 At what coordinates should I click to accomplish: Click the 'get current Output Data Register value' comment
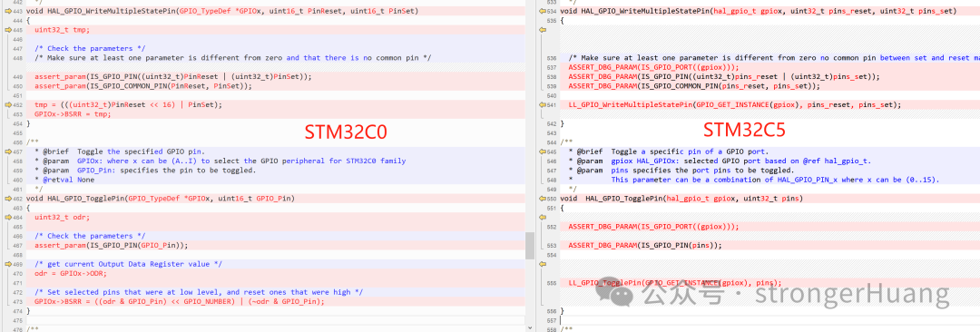[x=128, y=264]
